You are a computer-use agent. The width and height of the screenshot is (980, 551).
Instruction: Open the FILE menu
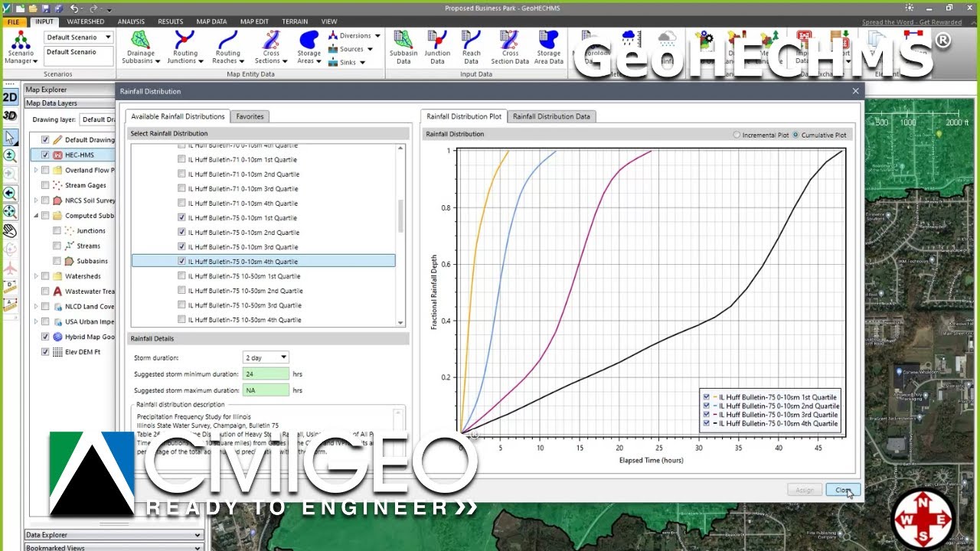13,21
